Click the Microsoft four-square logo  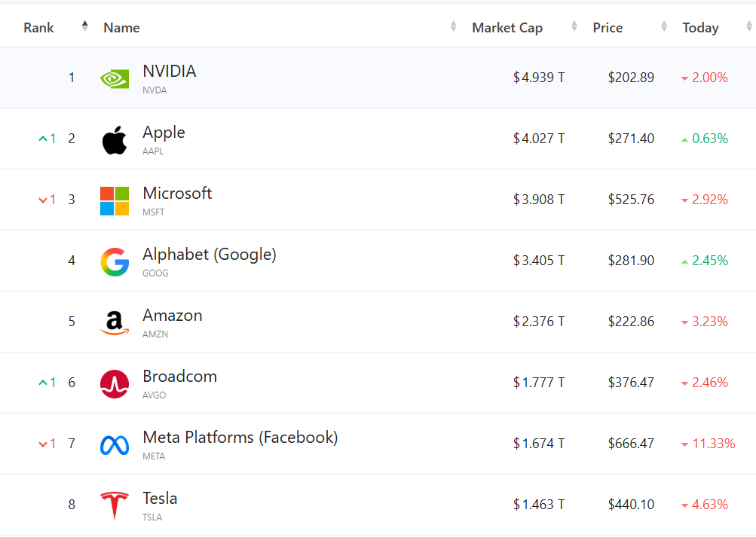click(x=115, y=200)
